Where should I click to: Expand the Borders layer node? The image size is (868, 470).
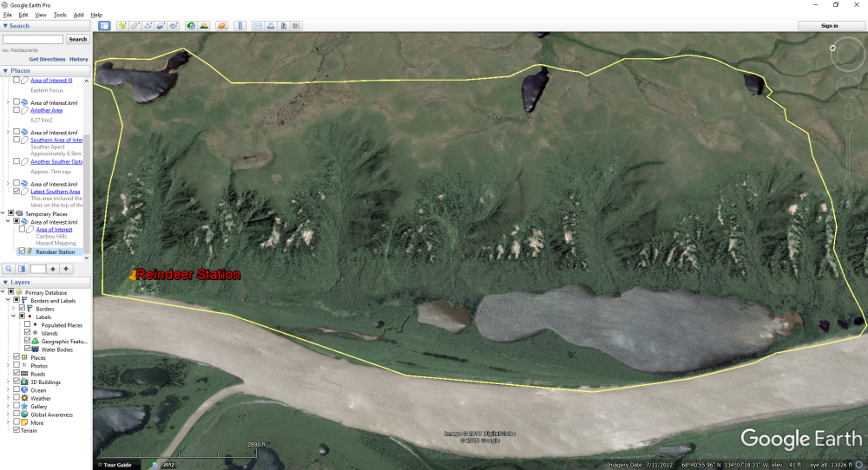tap(14, 309)
